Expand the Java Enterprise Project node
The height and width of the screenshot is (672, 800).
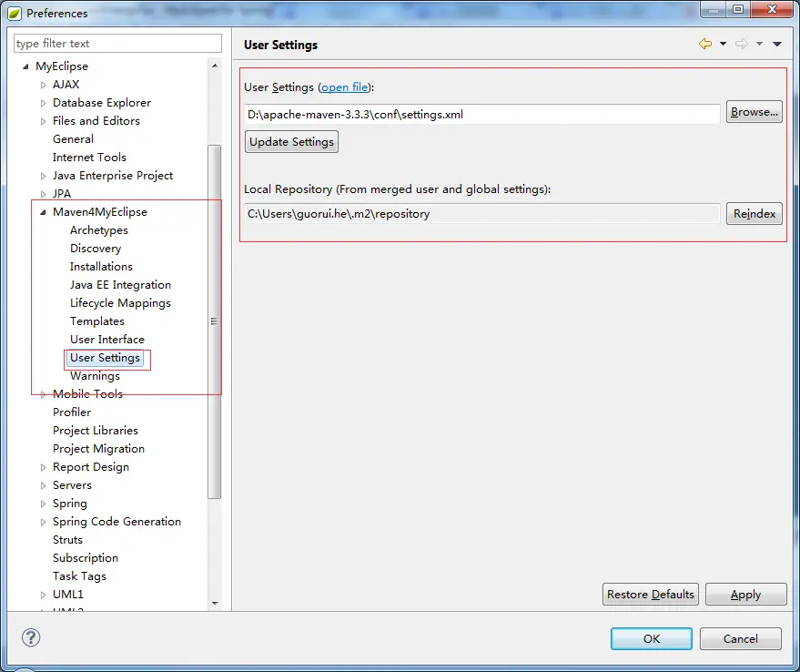point(43,176)
